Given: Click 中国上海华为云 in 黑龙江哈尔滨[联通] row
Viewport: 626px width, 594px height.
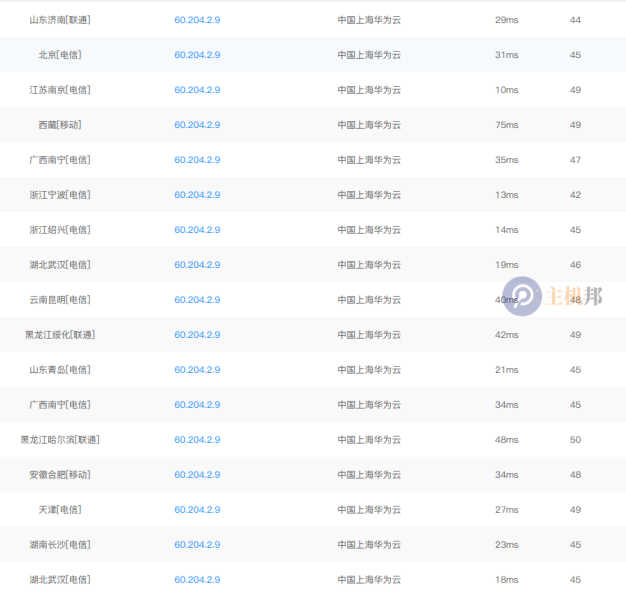Looking at the screenshot, I should point(369,440).
